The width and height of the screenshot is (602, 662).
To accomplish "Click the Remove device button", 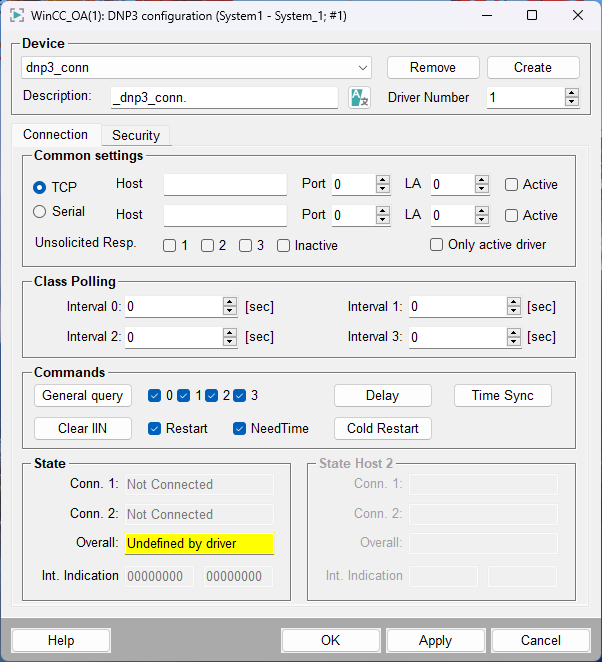I will tap(433, 68).
